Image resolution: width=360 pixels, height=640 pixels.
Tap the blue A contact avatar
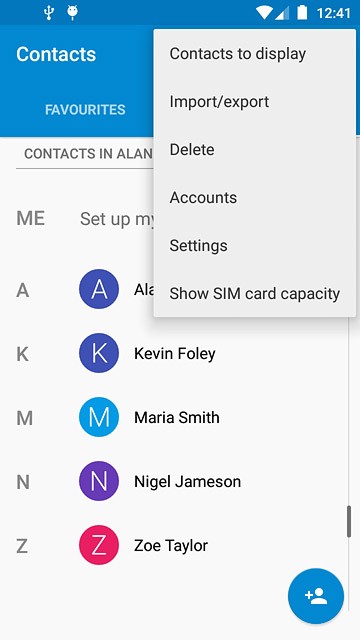[99, 289]
